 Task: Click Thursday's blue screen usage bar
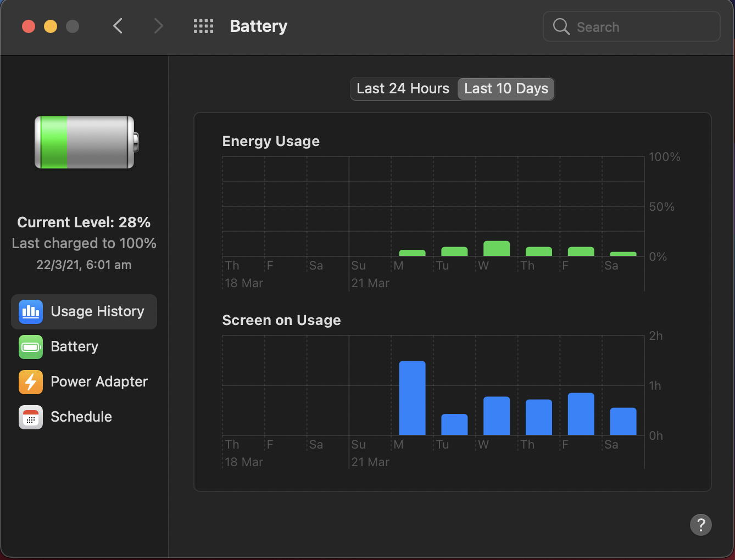(539, 417)
